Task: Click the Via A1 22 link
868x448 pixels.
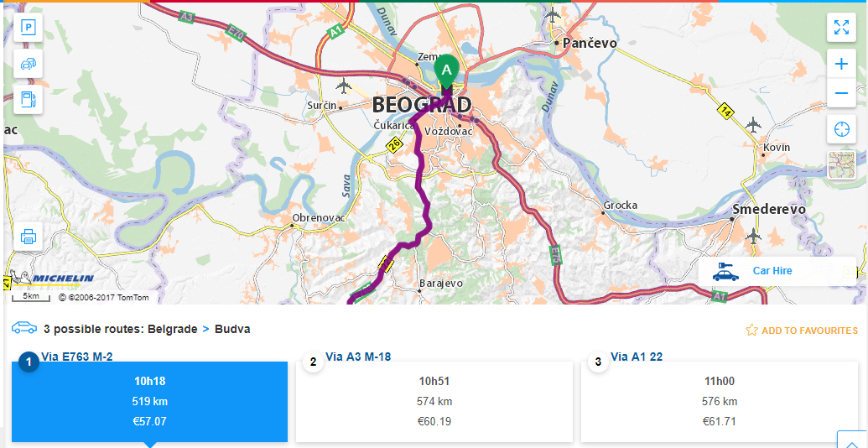Action: (x=637, y=357)
